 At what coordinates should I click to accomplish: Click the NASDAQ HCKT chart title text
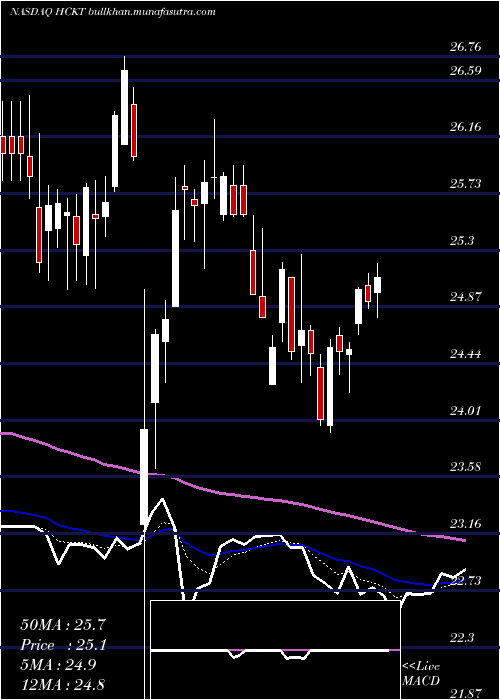click(112, 12)
